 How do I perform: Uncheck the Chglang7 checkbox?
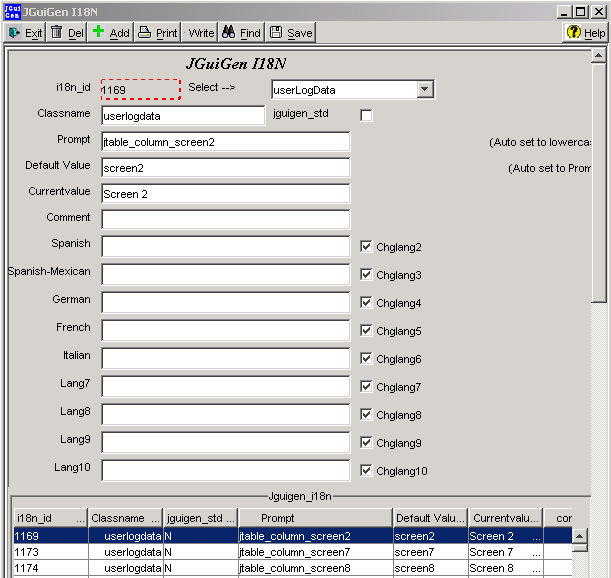point(366,387)
